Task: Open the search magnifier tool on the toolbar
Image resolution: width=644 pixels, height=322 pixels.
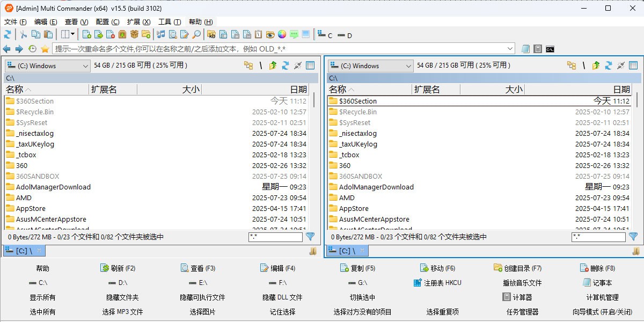Action: pyautogui.click(x=196, y=34)
